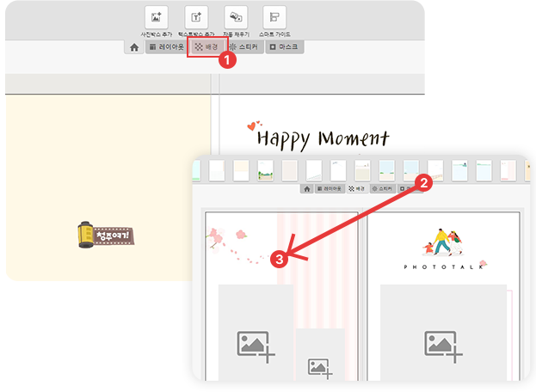Click the 사진박스 추가 (add photo box) icon
Screen dimensions: 536x392
156,17
